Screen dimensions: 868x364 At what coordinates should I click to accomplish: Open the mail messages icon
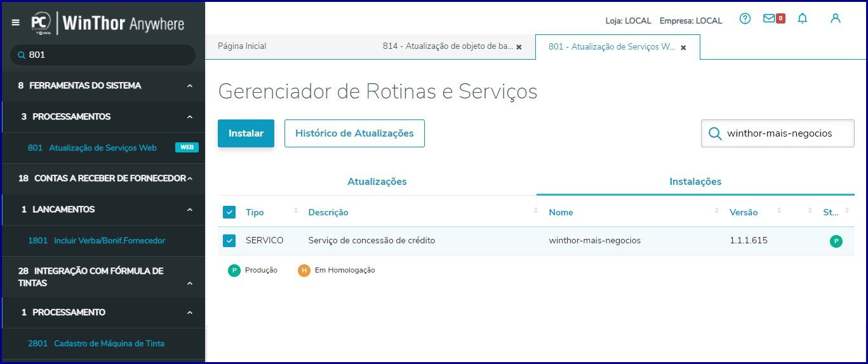[x=769, y=18]
